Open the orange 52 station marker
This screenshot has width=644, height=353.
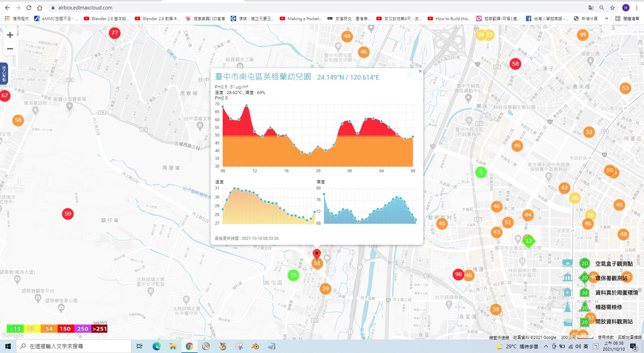point(589,132)
